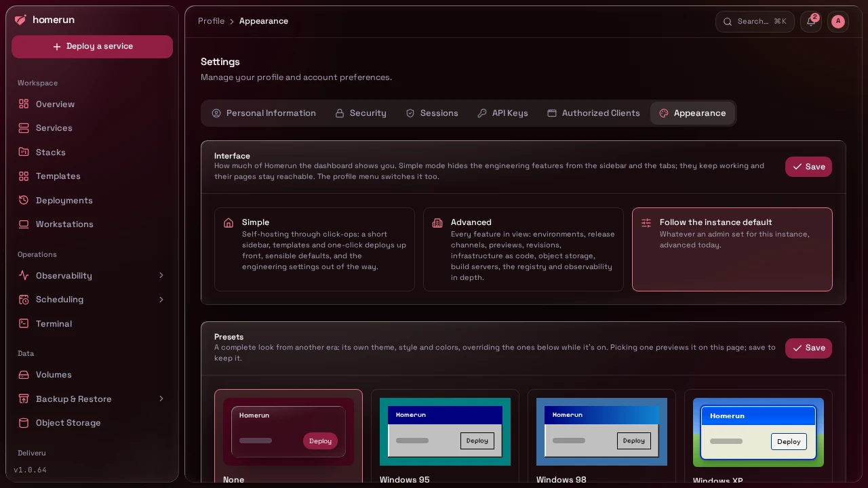
Task: Open the user avatar menu
Action: (x=838, y=22)
